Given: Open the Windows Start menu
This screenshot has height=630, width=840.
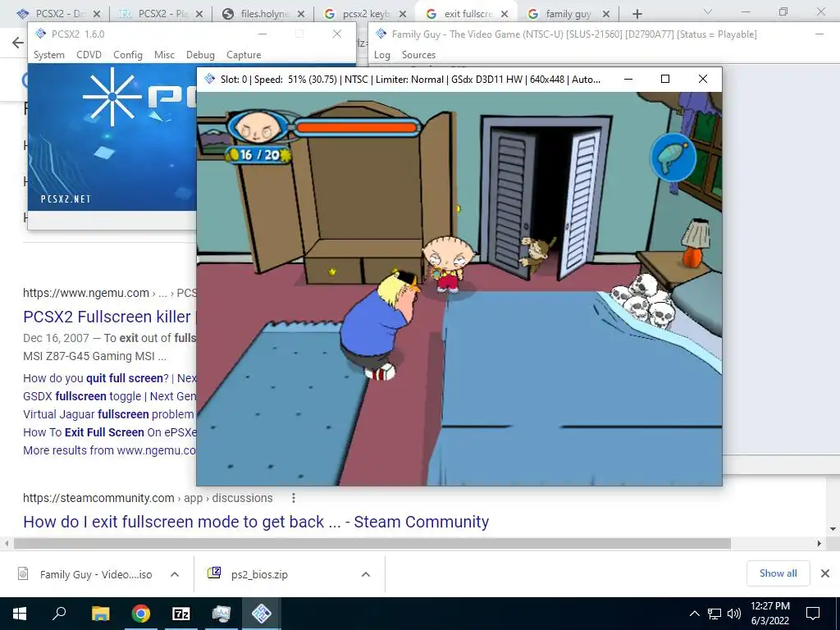Looking at the screenshot, I should (x=20, y=614).
